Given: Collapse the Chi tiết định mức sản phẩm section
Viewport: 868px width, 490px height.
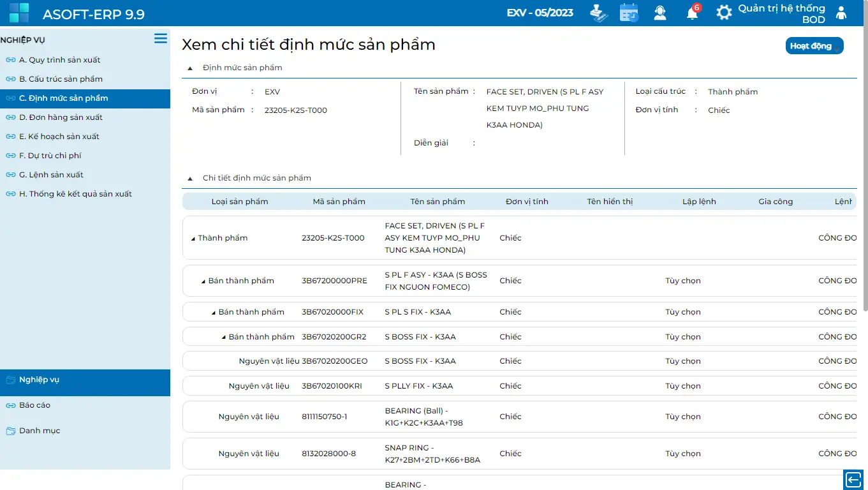Looking at the screenshot, I should [x=190, y=179].
